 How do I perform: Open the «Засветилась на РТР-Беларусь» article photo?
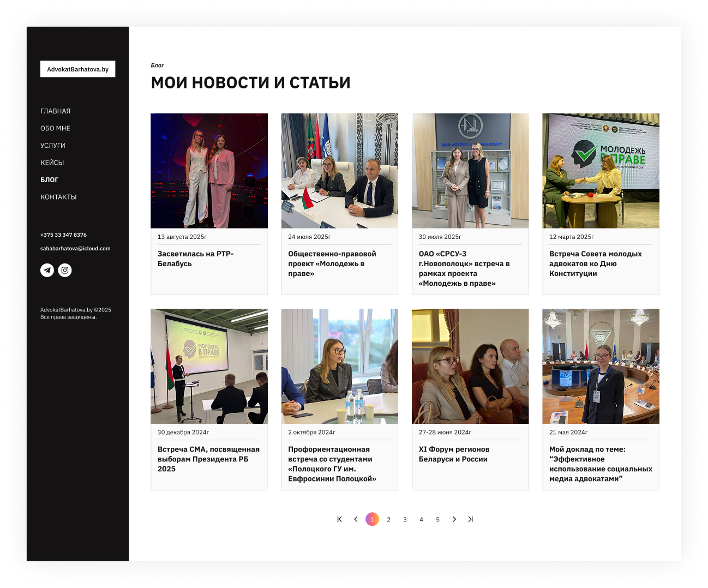209,171
